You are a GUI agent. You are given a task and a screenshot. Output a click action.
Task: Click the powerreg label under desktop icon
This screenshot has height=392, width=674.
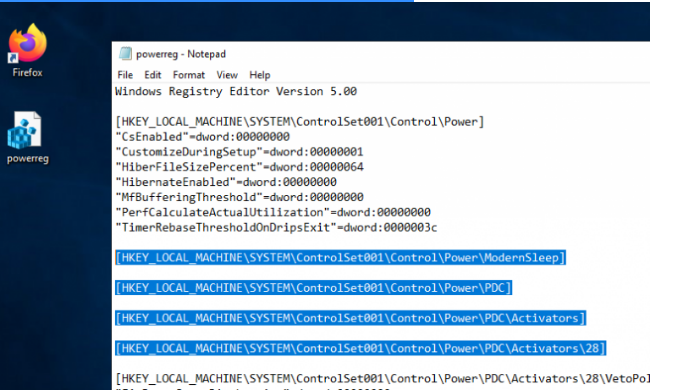click(28, 159)
